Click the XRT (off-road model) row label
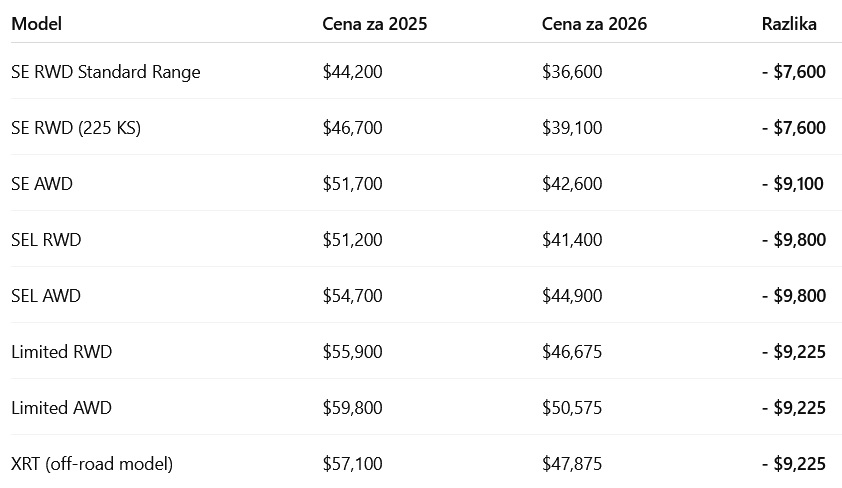The width and height of the screenshot is (842, 488). 92,464
